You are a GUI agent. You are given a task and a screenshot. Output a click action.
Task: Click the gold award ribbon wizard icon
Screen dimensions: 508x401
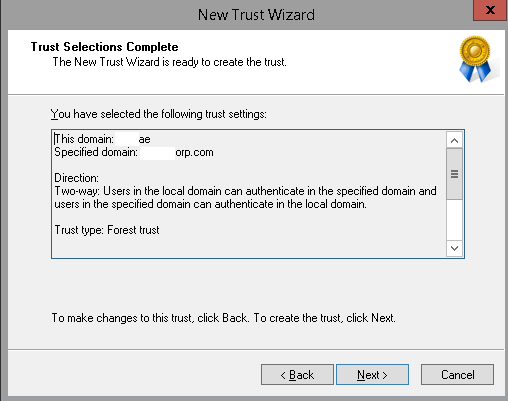pyautogui.click(x=476, y=59)
